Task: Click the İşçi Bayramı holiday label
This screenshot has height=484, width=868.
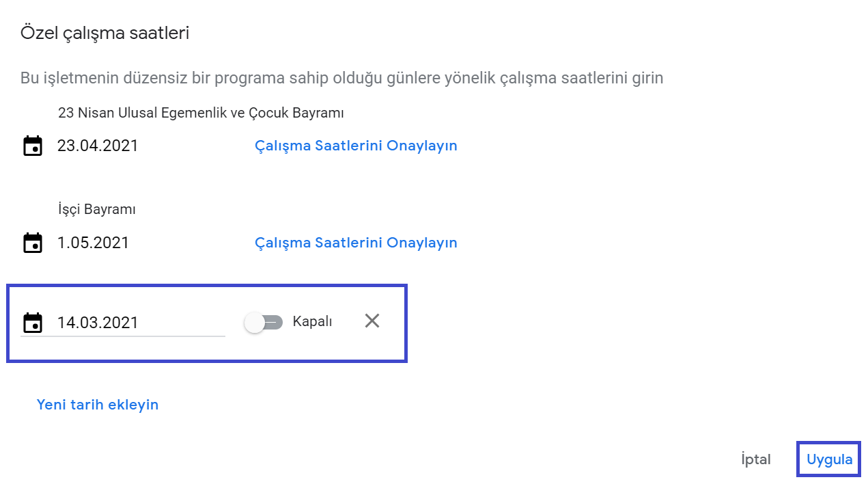Action: tap(97, 210)
